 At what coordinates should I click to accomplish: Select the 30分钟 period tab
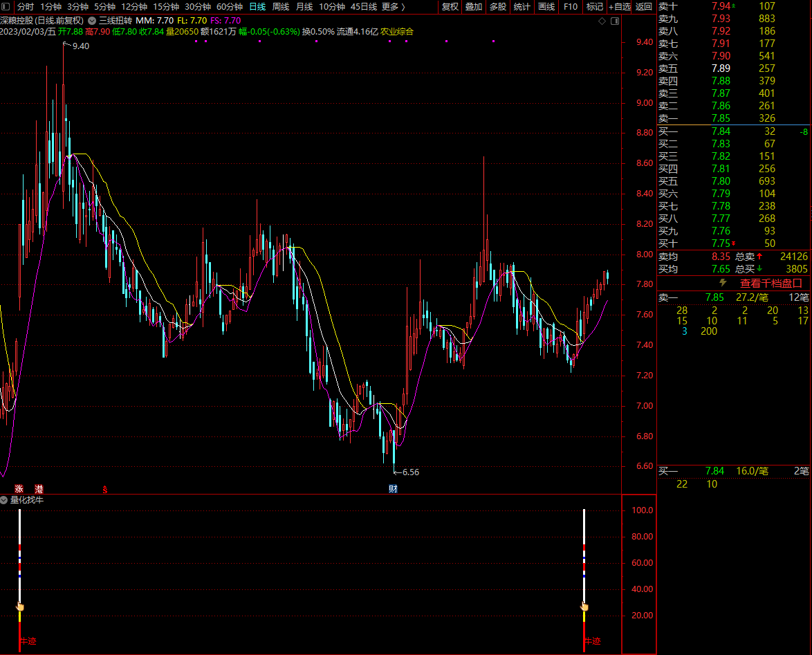[x=198, y=7]
